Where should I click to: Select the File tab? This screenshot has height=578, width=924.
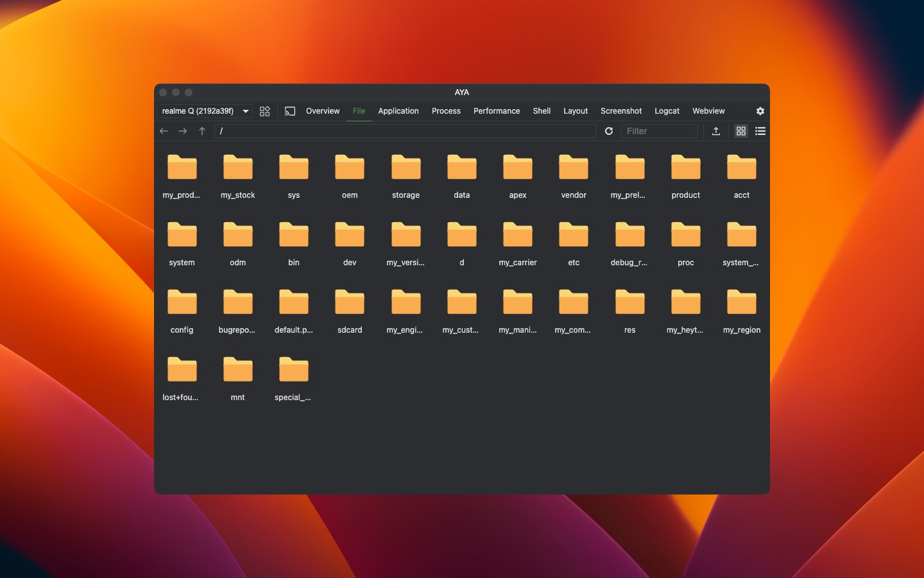click(x=359, y=111)
